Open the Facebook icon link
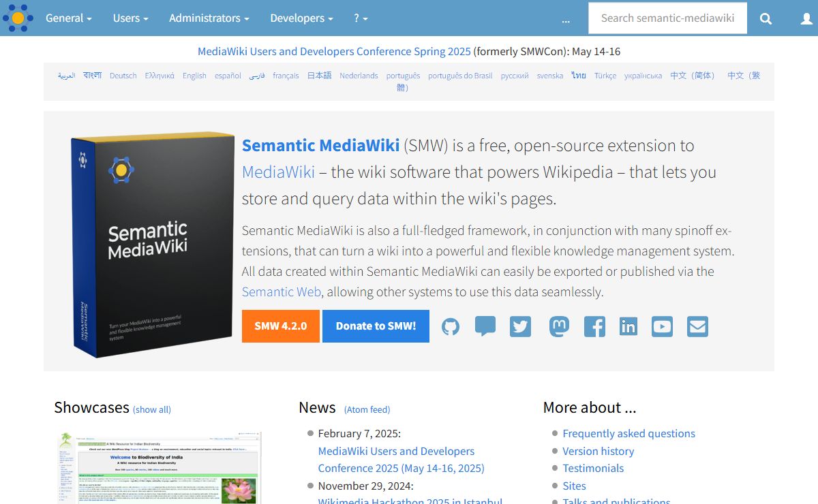Image resolution: width=818 pixels, height=504 pixels. pos(594,326)
